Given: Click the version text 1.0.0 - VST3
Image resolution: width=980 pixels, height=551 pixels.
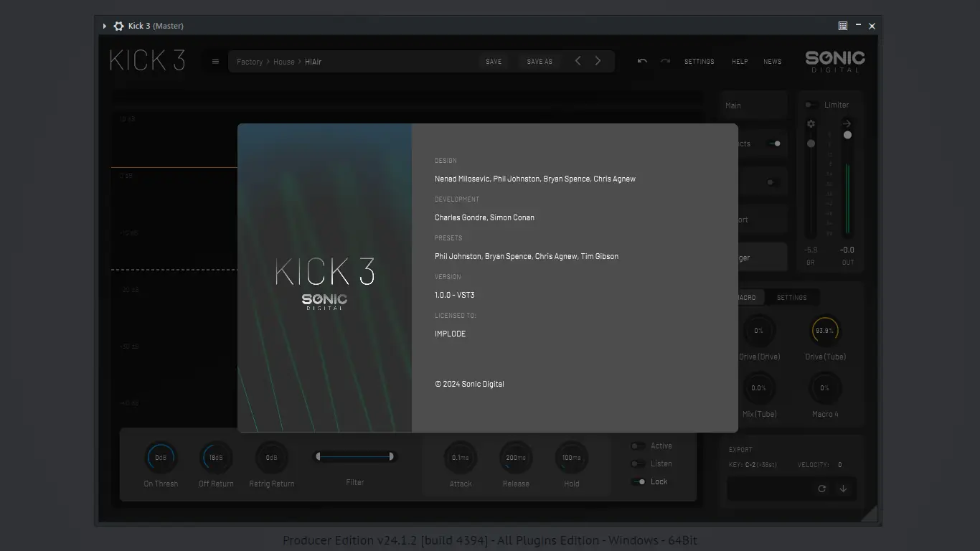Looking at the screenshot, I should [x=454, y=295].
